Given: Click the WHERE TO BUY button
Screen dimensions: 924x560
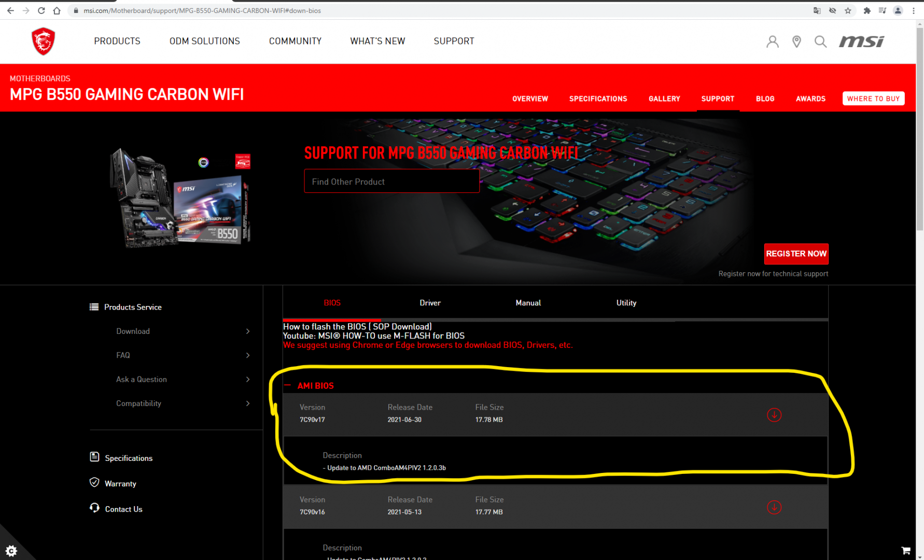Looking at the screenshot, I should coord(874,99).
